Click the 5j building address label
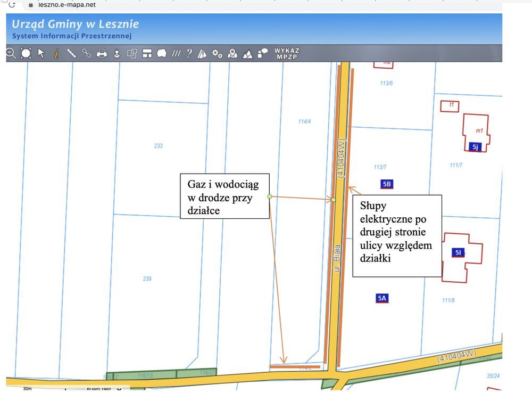Screen dimensions: 532x393 pyautogui.click(x=476, y=147)
